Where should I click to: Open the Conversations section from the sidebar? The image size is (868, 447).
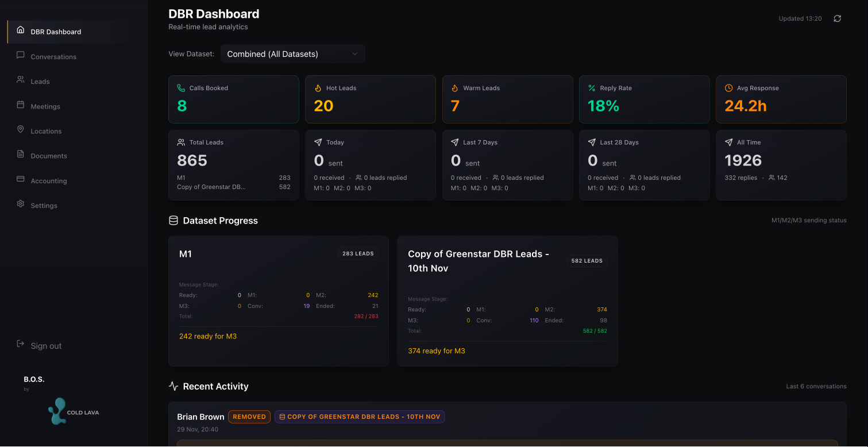pyautogui.click(x=53, y=56)
